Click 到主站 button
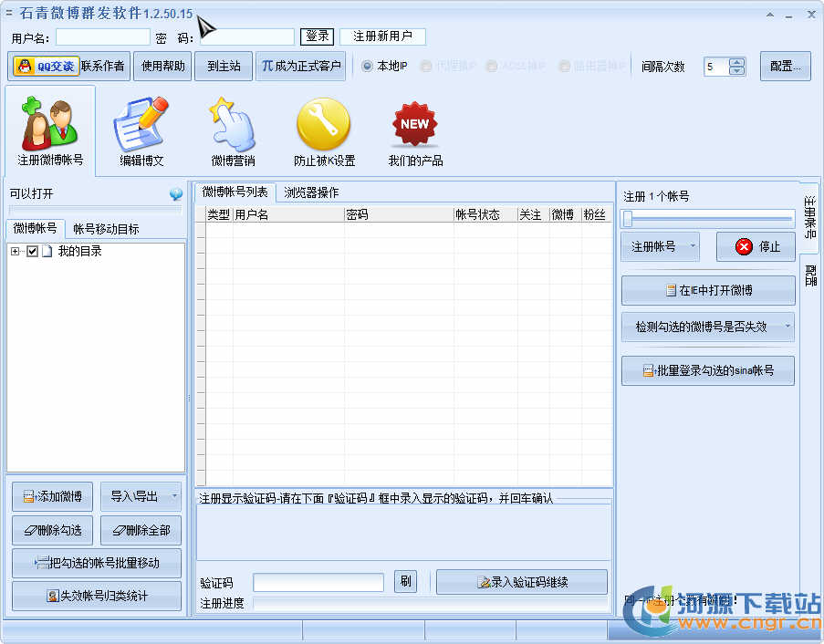 (224, 67)
